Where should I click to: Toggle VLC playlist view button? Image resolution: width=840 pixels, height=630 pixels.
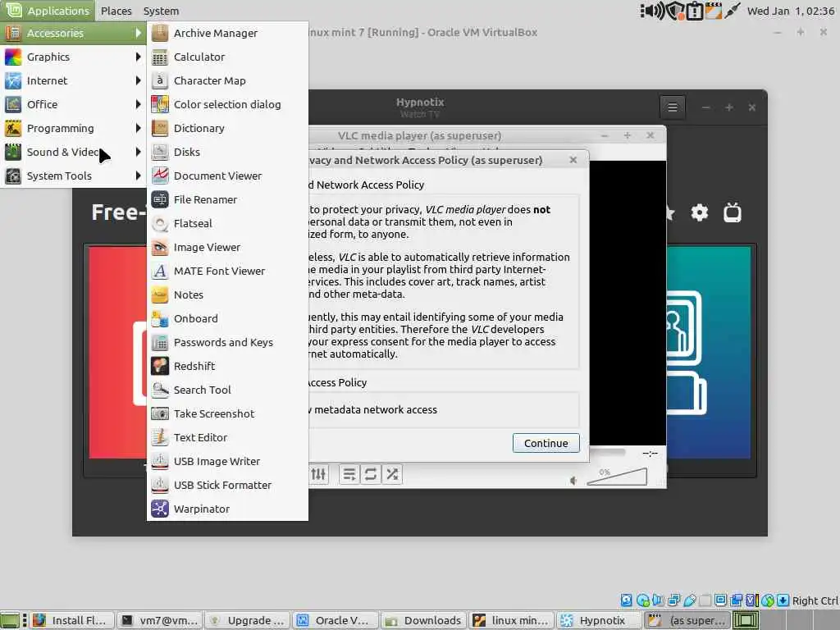[349, 474]
